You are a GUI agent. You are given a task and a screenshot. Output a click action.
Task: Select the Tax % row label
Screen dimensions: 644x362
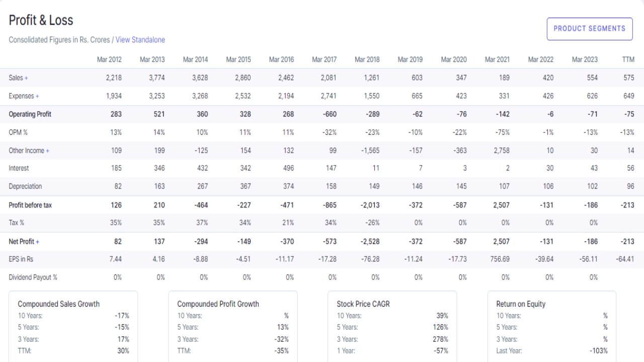[17, 222]
